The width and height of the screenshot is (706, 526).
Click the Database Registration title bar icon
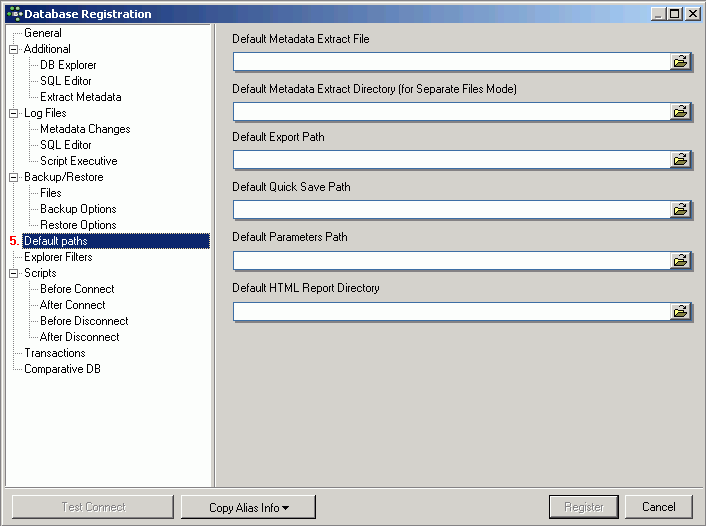[x=15, y=14]
